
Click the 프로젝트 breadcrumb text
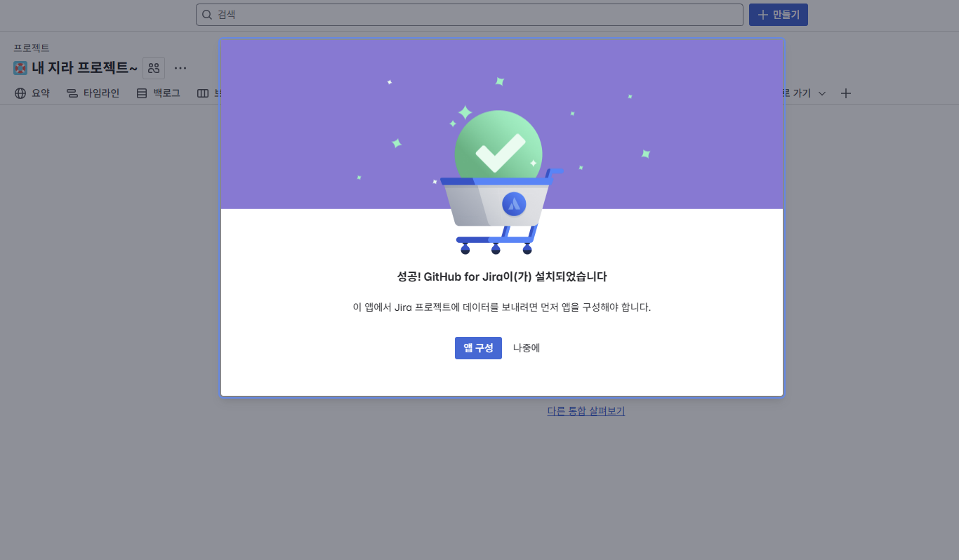tap(32, 48)
